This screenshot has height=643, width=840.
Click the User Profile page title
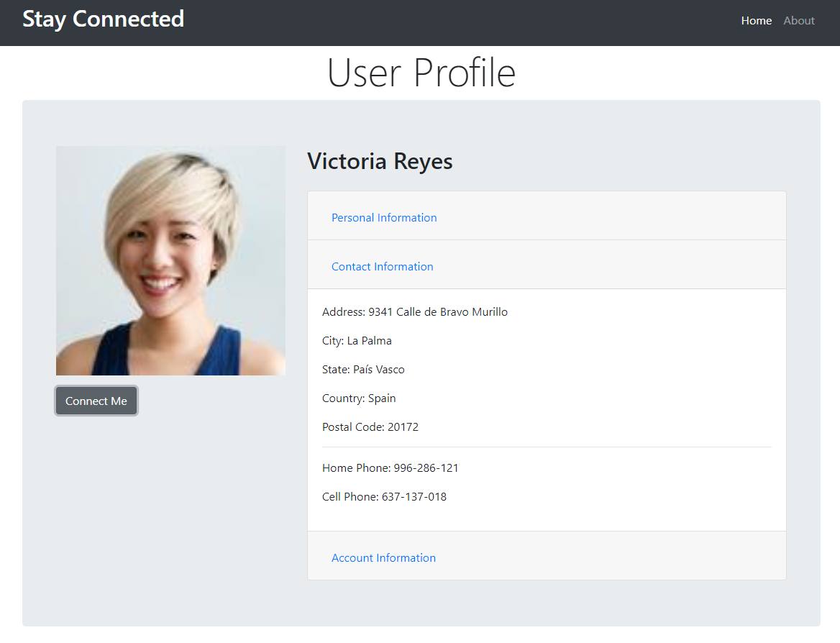(x=421, y=73)
